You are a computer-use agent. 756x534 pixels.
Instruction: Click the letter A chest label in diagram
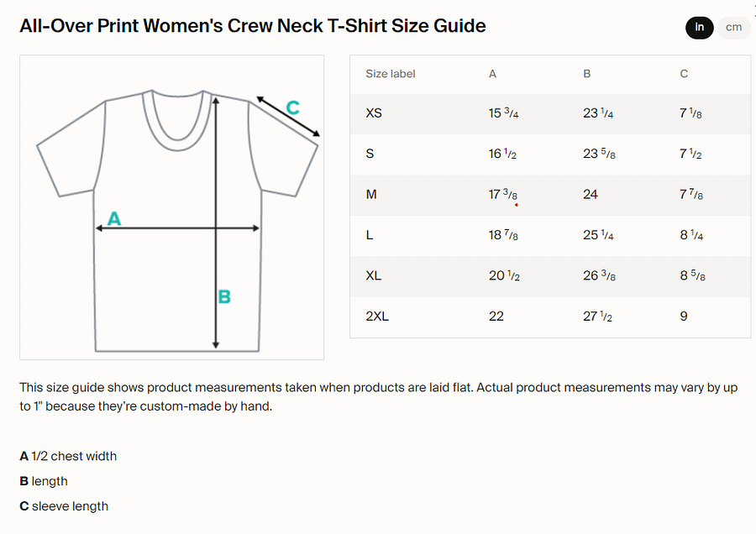pyautogui.click(x=114, y=218)
